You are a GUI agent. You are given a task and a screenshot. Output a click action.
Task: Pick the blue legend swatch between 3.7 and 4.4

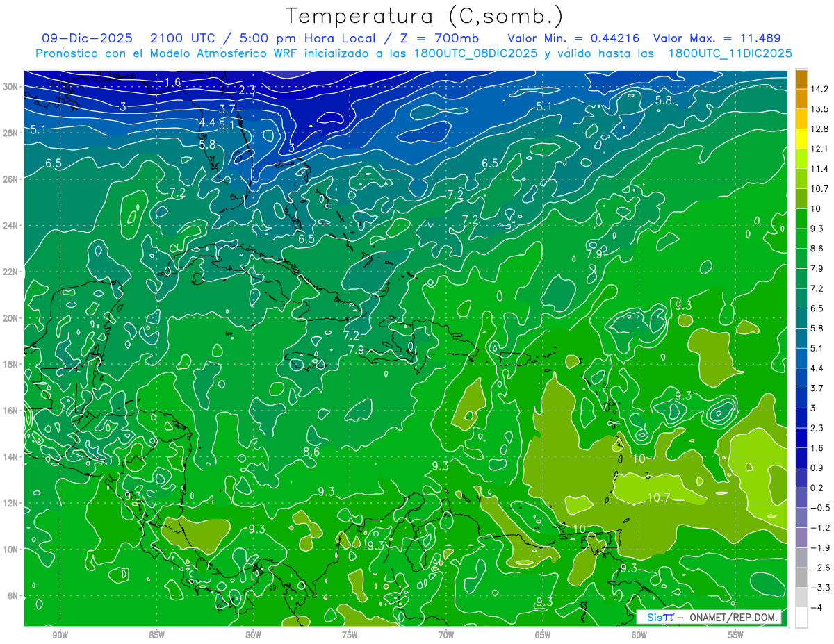point(801,378)
